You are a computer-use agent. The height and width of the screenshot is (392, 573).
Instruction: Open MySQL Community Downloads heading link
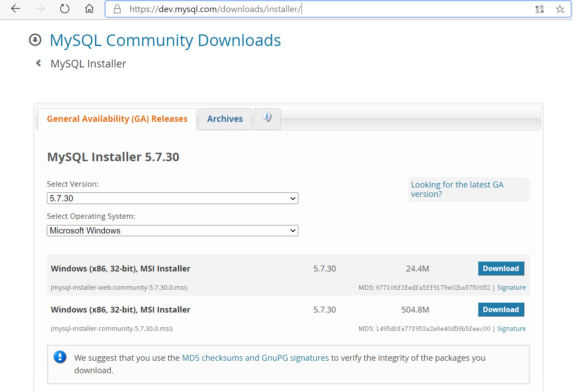coord(165,40)
